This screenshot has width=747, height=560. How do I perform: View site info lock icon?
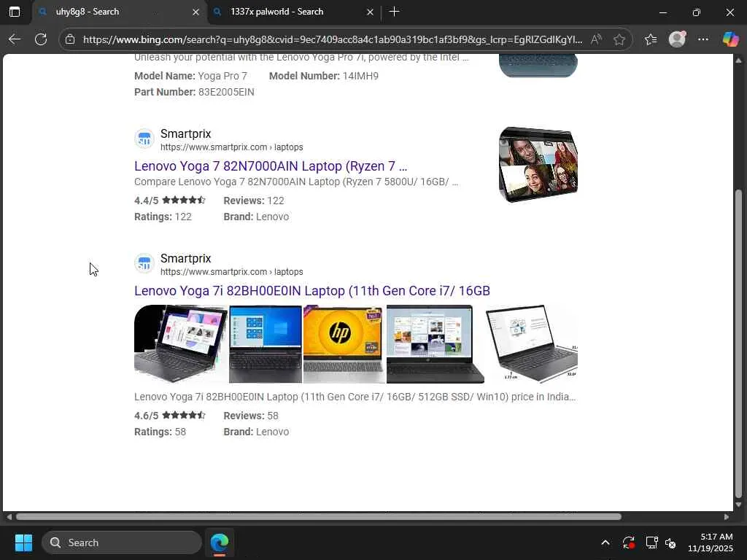pyautogui.click(x=70, y=39)
